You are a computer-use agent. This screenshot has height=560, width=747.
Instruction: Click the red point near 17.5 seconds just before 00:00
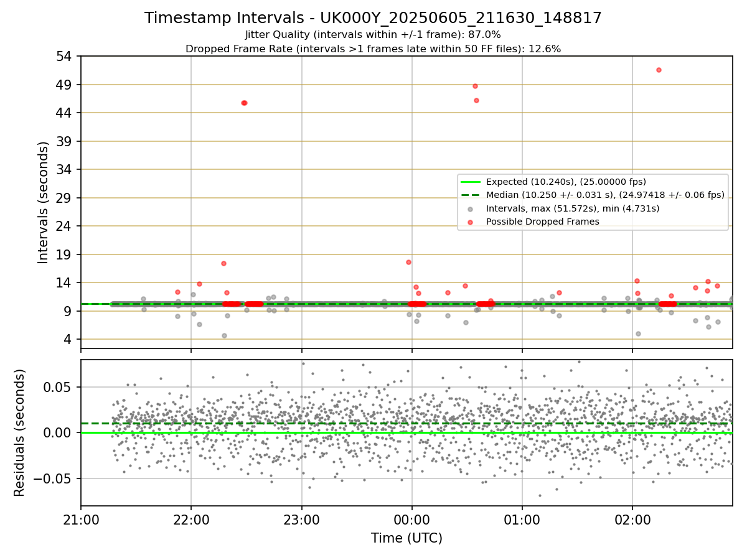tap(408, 262)
